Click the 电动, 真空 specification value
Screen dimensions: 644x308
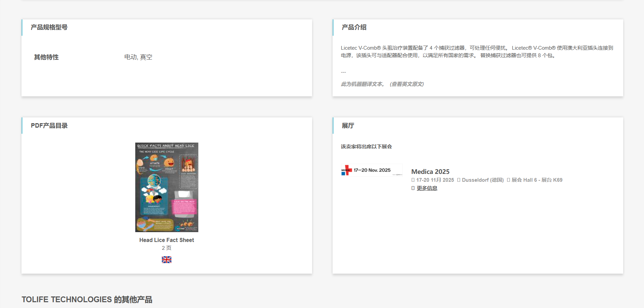(x=138, y=57)
